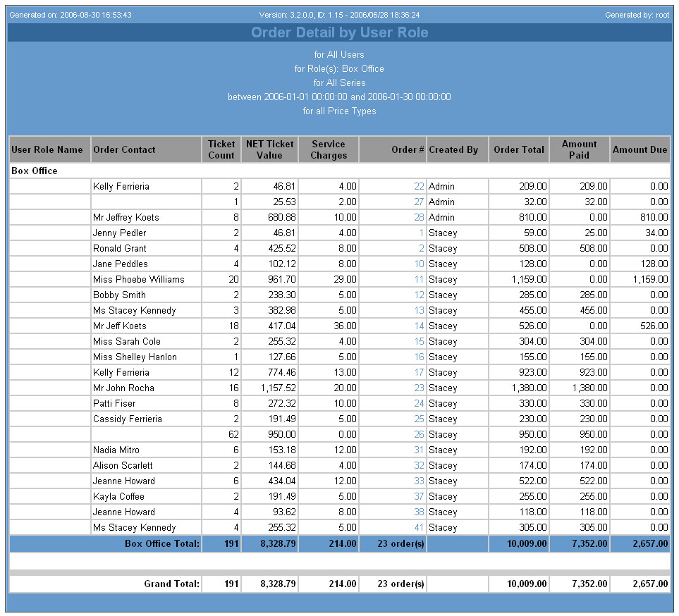Image resolution: width=679 pixels, height=616 pixels.
Task: Open order number 38 link
Action: click(x=419, y=512)
